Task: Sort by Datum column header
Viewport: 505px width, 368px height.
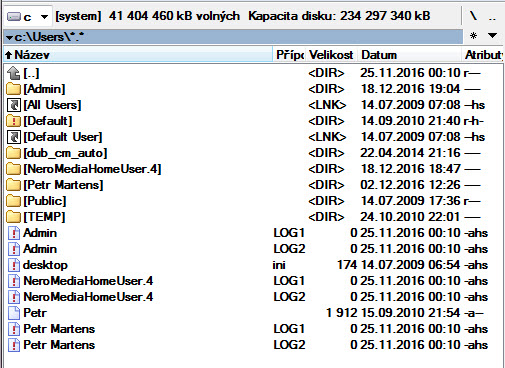Action: click(409, 55)
